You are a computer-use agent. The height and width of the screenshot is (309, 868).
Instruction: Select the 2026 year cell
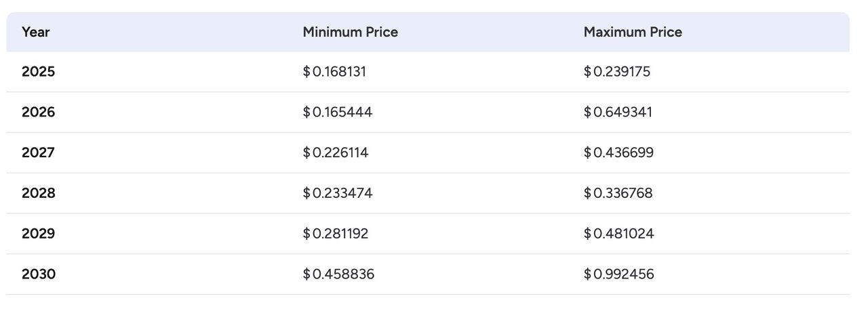[x=38, y=112]
